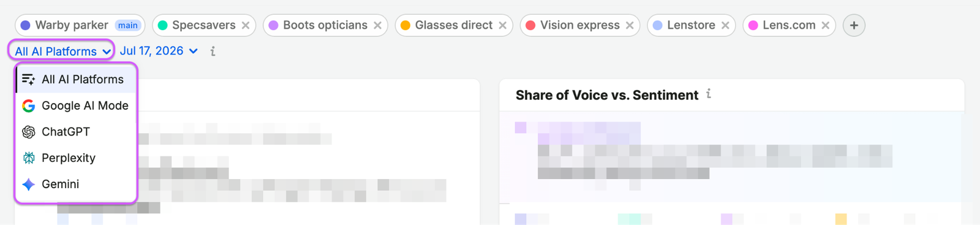Remove Glasses direct from the comparison
Screen dimensions: 980x225
pyautogui.click(x=503, y=25)
